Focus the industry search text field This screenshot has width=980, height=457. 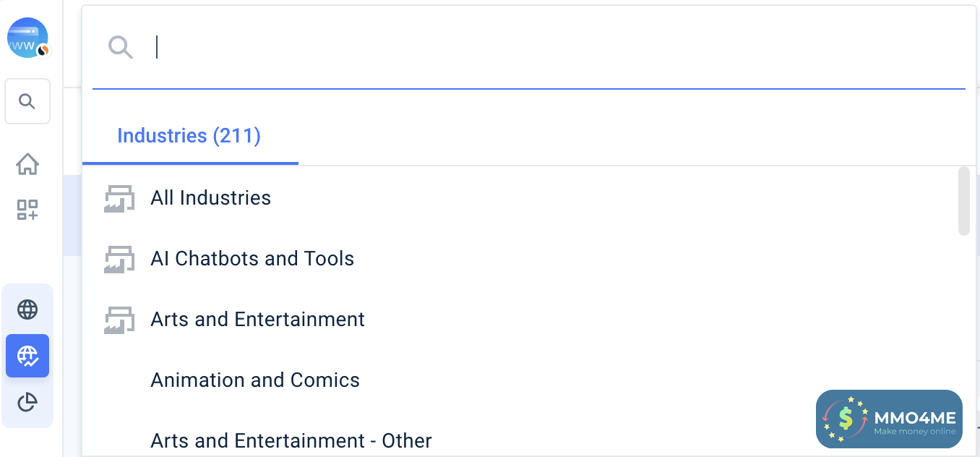pos(549,48)
